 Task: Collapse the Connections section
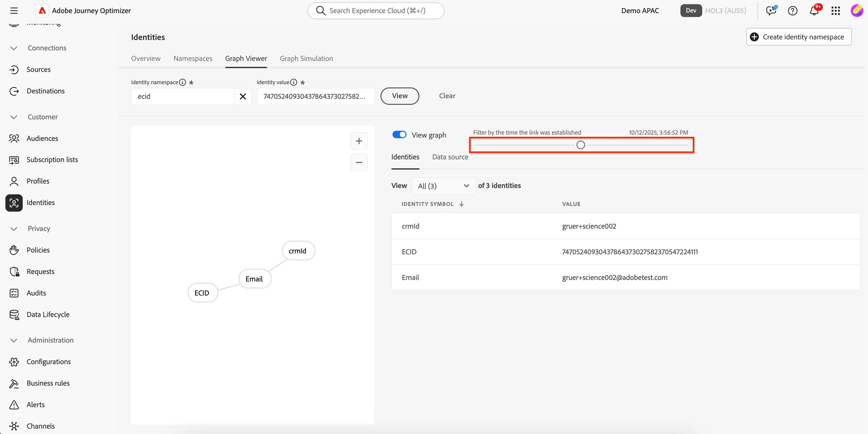point(14,48)
